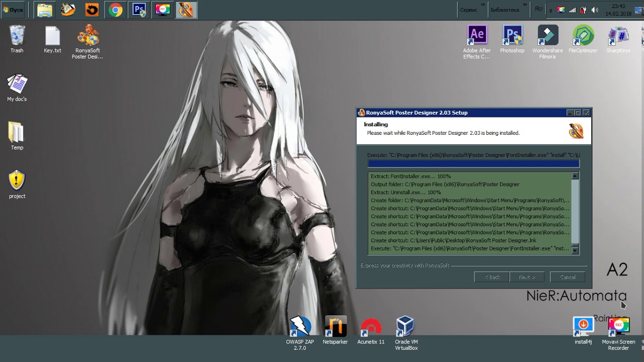The image size is (644, 362).
Task: Click the install log scrollbar down arrow
Action: pos(575,250)
